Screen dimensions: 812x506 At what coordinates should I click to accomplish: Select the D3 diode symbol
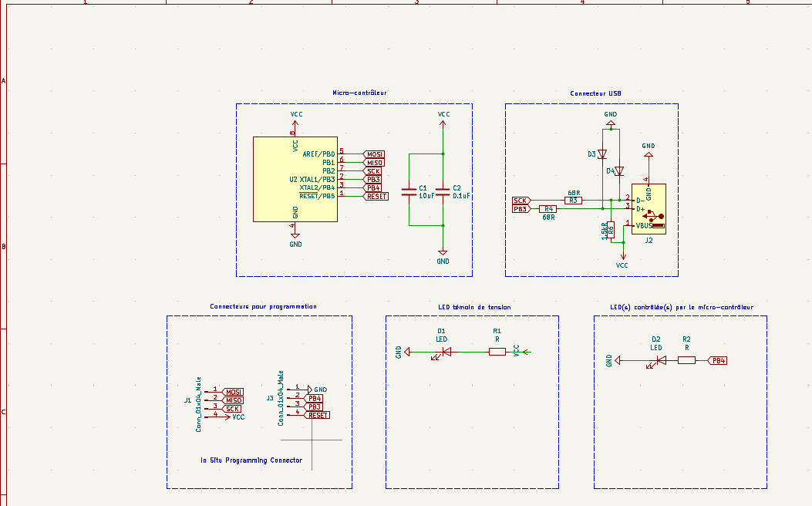tap(602, 154)
